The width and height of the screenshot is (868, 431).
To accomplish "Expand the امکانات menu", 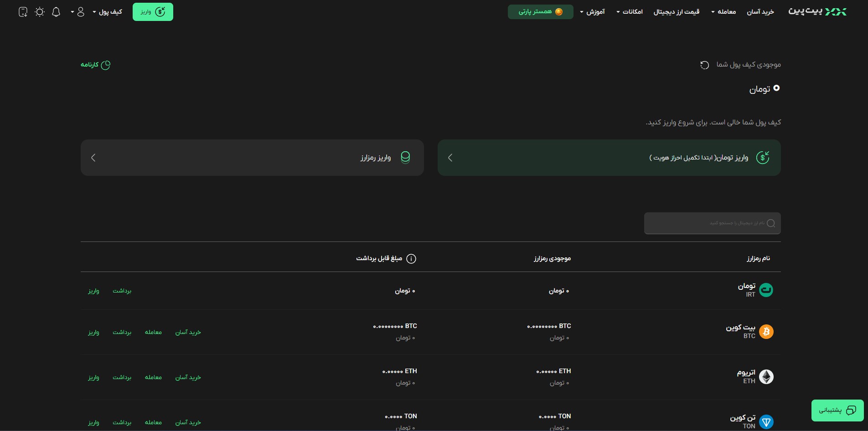I will [x=630, y=12].
